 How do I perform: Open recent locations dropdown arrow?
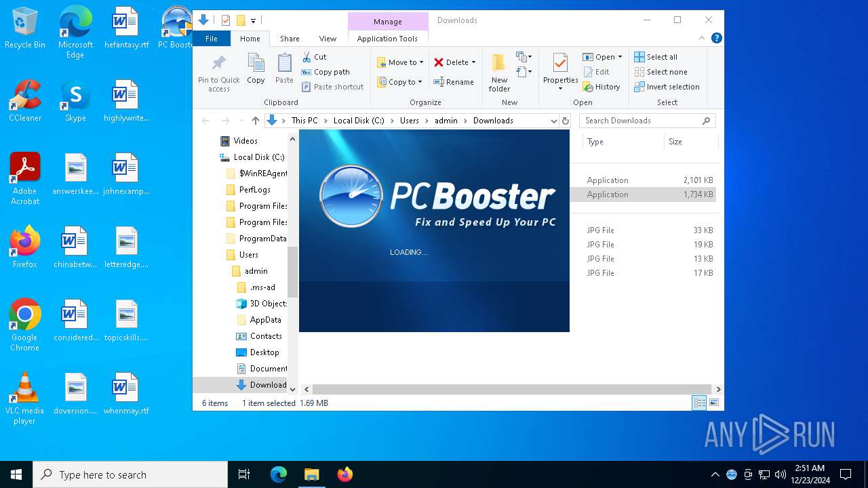click(240, 121)
